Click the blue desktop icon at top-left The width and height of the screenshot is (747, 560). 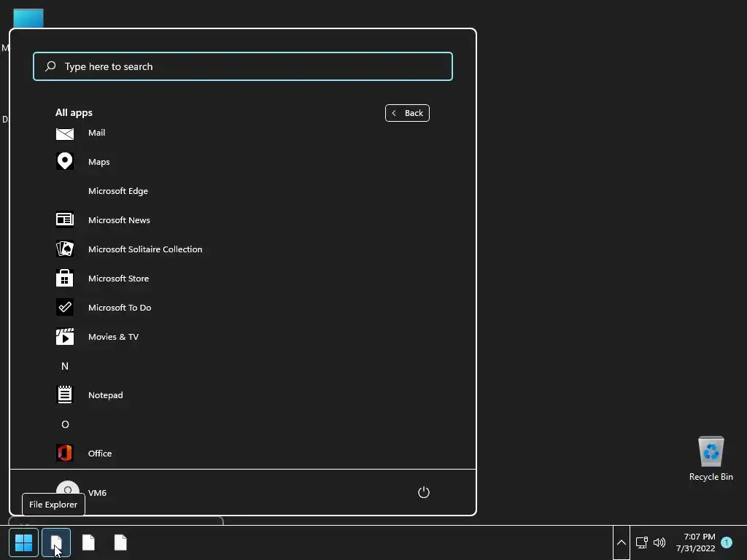click(28, 18)
